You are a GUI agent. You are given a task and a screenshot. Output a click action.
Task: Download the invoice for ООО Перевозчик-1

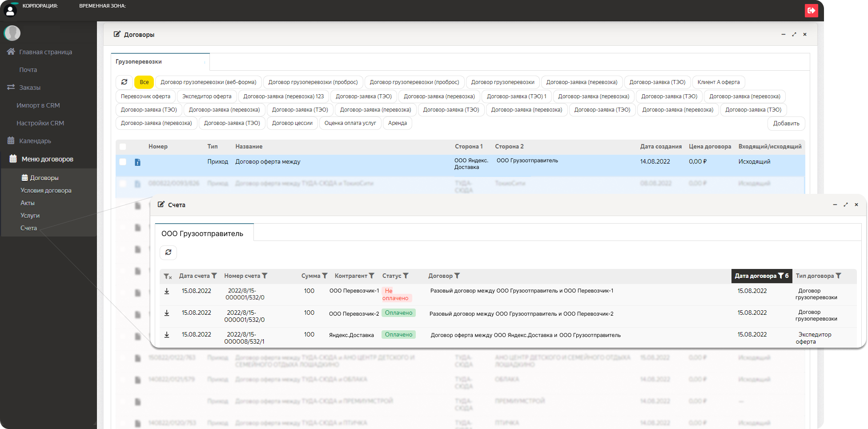click(167, 291)
